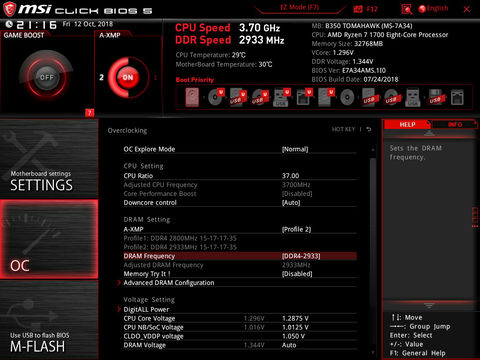Open DRAM Voltage Auto setting
The height and width of the screenshot is (360, 480).
240,345
